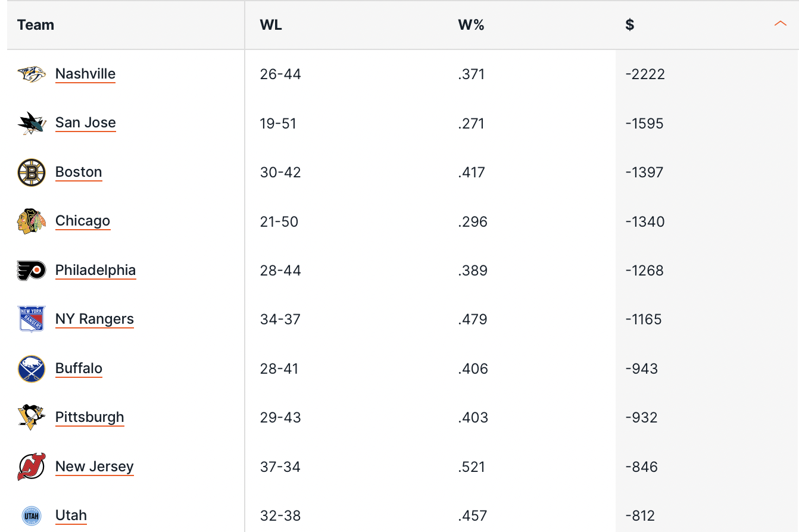Click the San Jose Sharks logo
The height and width of the screenshot is (532, 799).
point(32,123)
